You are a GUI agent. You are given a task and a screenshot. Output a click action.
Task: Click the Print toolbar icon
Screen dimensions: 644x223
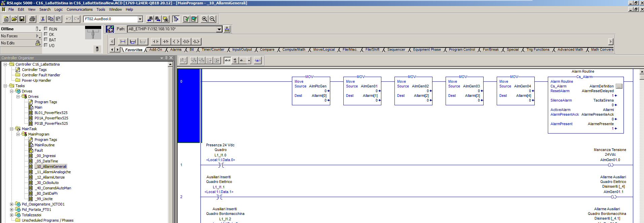pyautogui.click(x=32, y=19)
